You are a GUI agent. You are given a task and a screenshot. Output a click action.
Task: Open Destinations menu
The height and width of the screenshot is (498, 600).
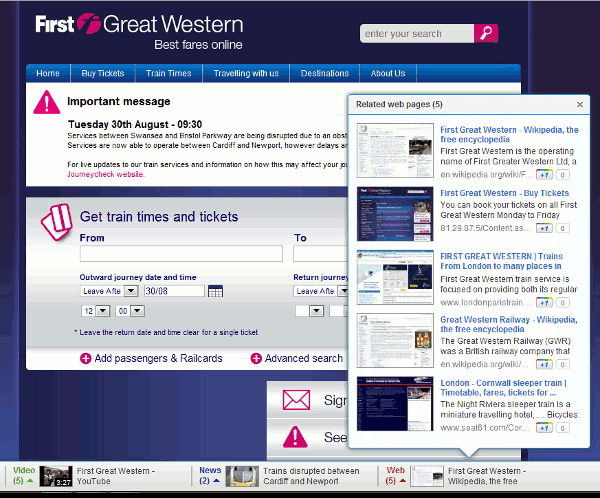click(x=324, y=73)
